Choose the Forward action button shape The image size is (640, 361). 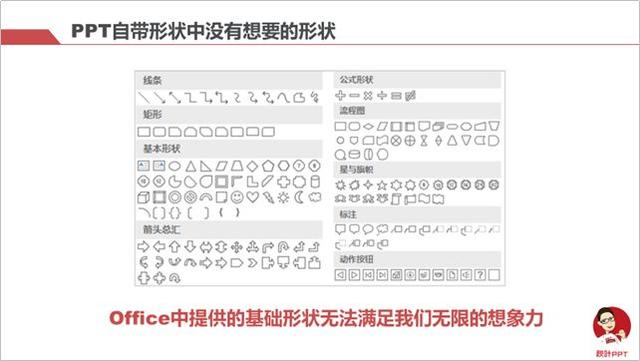pos(354,275)
